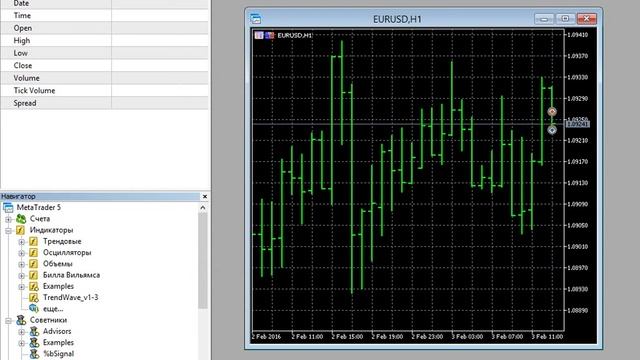
Task: Click the Navigator vertical scrollbar thumb
Action: click(203, 260)
